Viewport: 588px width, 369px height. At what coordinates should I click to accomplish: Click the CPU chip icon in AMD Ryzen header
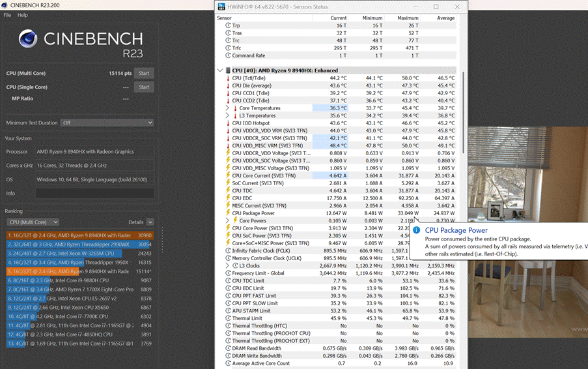pos(228,70)
